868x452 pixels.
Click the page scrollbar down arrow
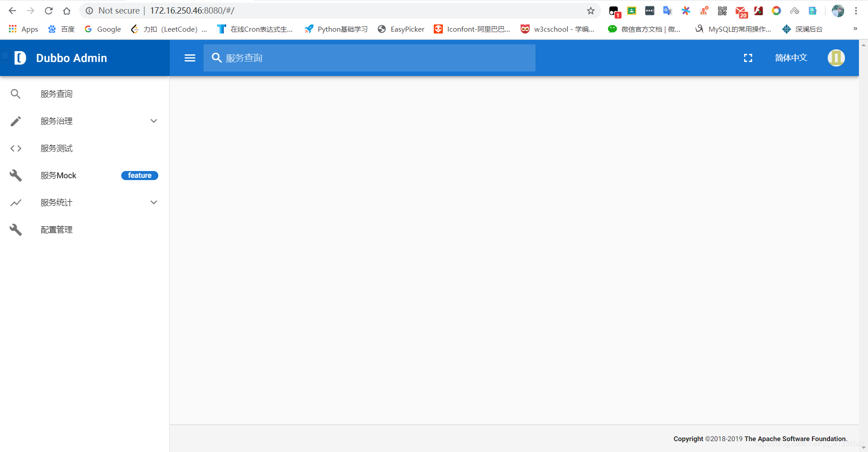(x=863, y=448)
